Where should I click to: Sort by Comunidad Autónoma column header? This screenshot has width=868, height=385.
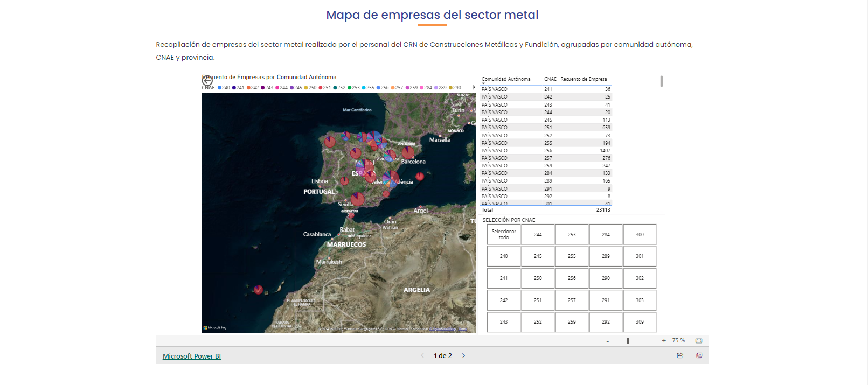(505, 79)
